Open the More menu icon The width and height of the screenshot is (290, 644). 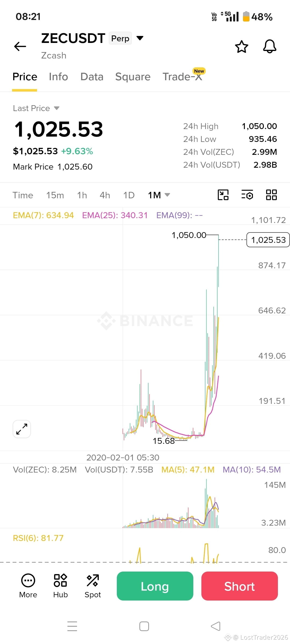[x=28, y=586]
